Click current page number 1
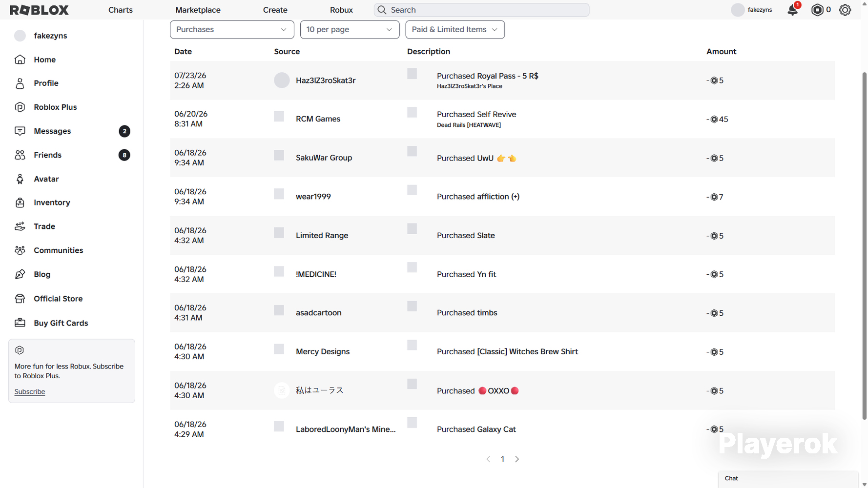 tap(502, 459)
